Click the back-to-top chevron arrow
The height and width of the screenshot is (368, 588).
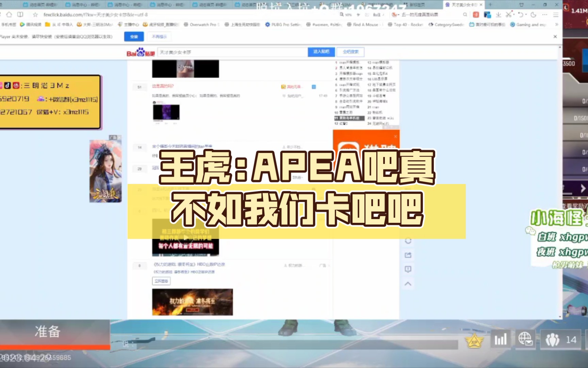click(x=408, y=283)
